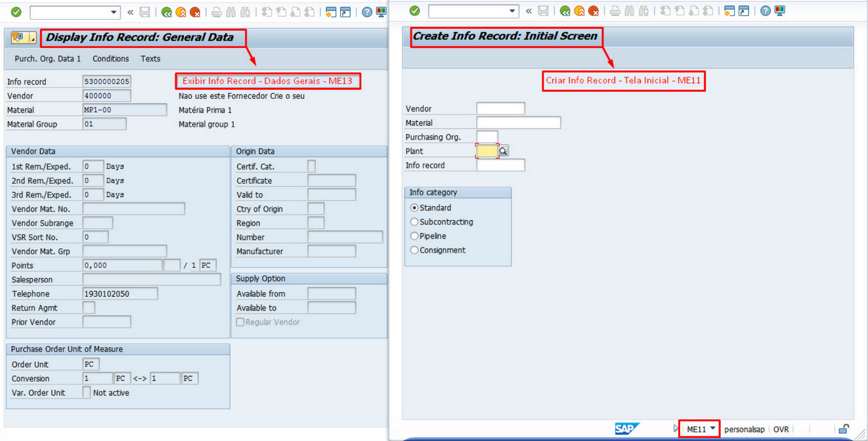Click the highlighted Plant input field
The image size is (868, 441).
487,151
